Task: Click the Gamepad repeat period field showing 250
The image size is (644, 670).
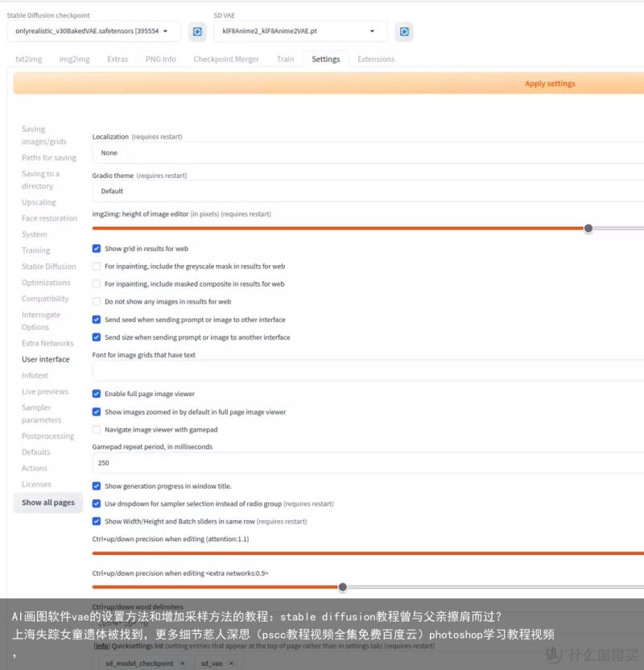Action: click(x=368, y=463)
